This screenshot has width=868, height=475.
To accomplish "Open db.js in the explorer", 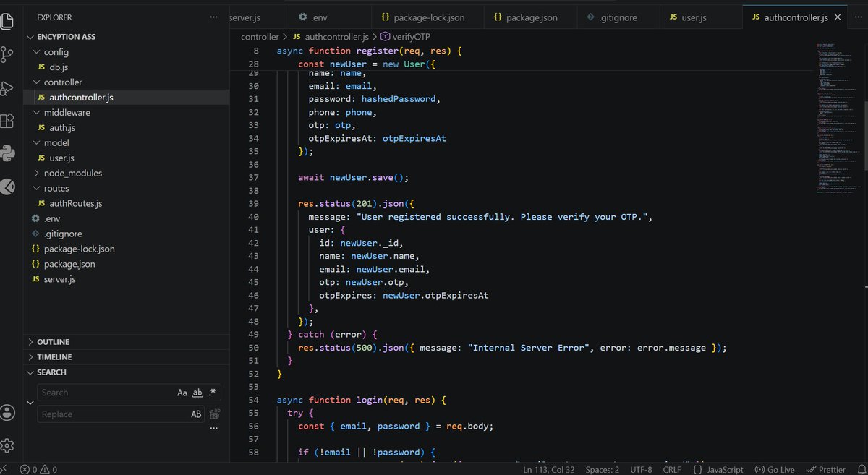I will tap(59, 67).
